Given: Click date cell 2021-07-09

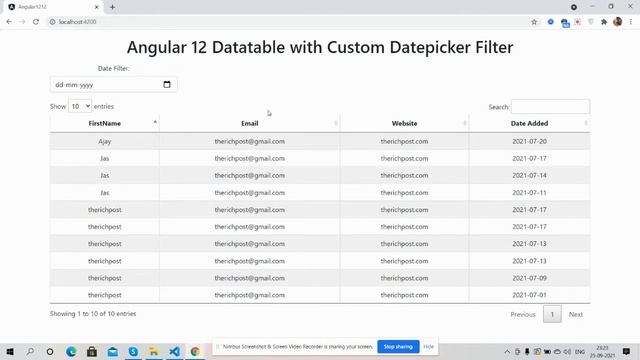Looking at the screenshot, I should 529,278.
